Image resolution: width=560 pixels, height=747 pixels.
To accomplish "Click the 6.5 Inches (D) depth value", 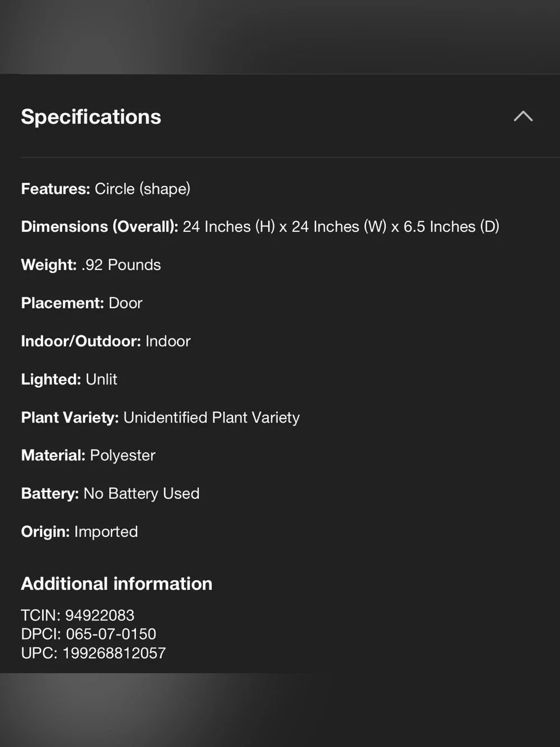I will point(451,226).
